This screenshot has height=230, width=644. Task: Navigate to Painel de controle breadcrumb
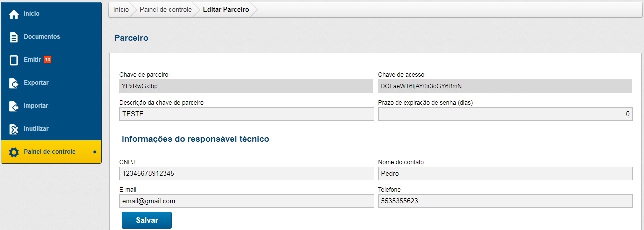coord(165,10)
